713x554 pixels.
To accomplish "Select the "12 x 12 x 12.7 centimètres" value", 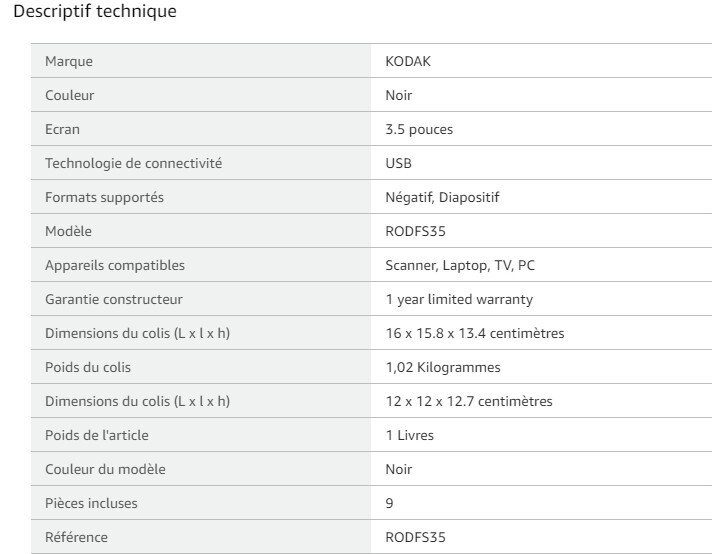I will (x=469, y=402).
